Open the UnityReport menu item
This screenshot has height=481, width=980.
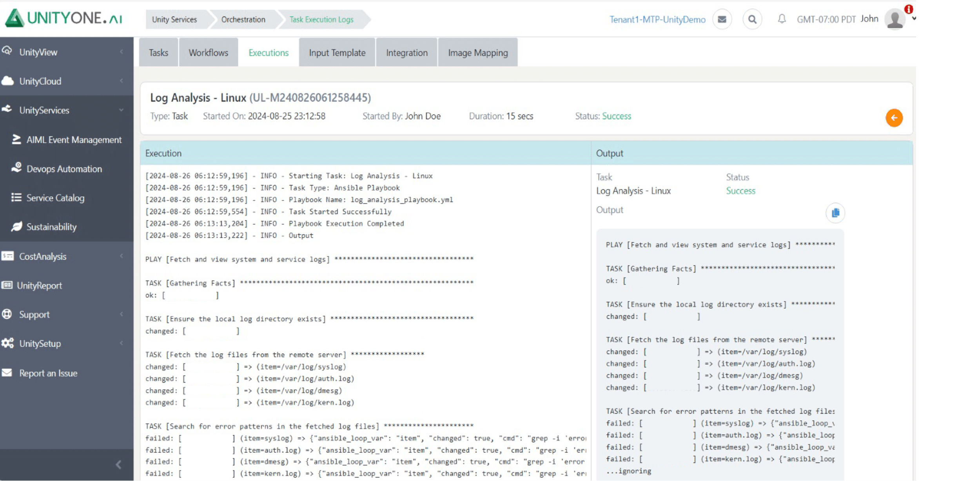point(39,285)
